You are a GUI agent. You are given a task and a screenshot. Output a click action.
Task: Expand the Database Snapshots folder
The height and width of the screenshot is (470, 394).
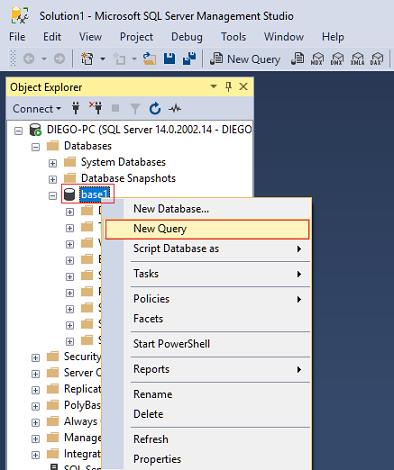(52, 179)
